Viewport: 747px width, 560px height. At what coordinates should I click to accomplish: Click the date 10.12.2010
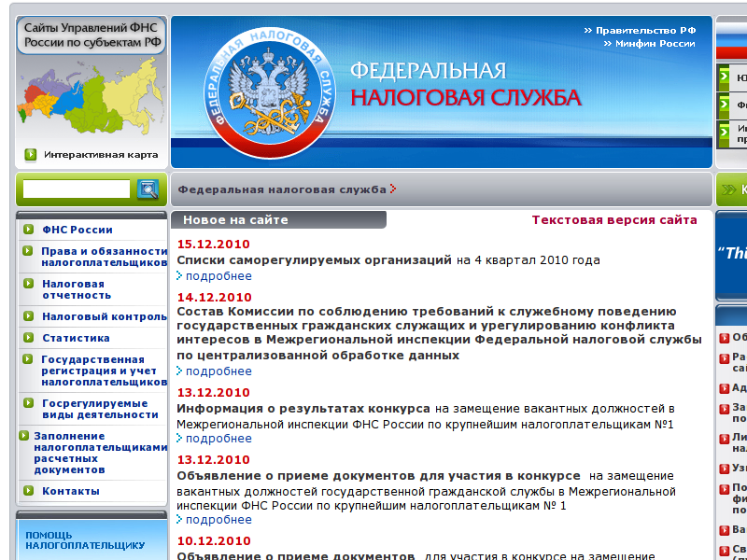click(214, 541)
